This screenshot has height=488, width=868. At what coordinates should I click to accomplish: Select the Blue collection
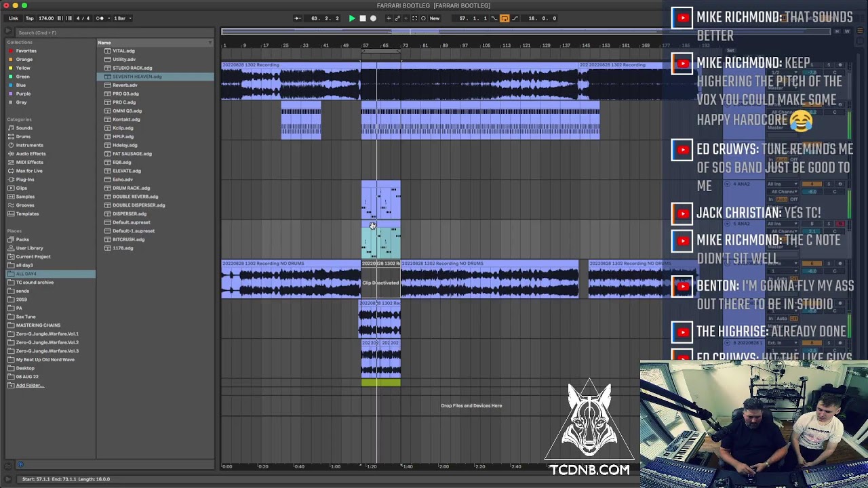21,85
